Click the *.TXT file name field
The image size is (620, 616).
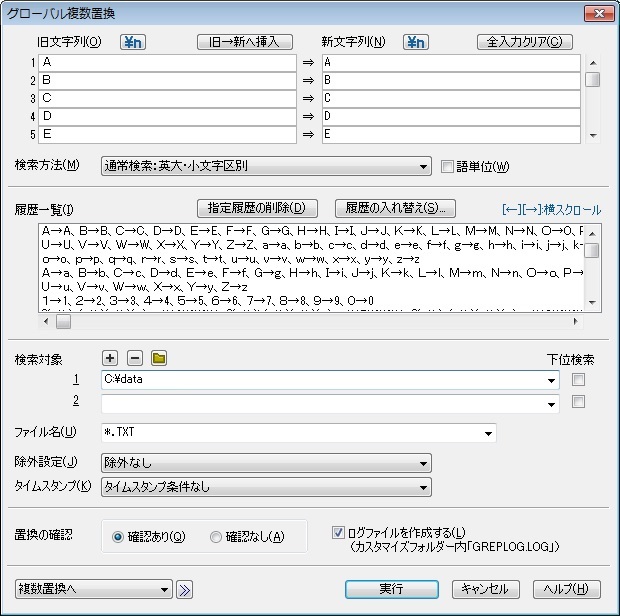pyautogui.click(x=299, y=433)
